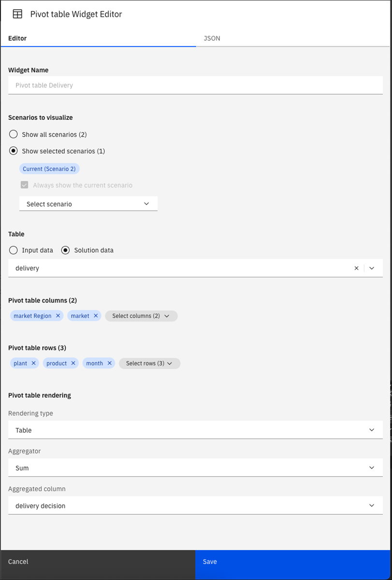392x580 pixels.
Task: Remove the market Region column tag
Action: (58, 316)
